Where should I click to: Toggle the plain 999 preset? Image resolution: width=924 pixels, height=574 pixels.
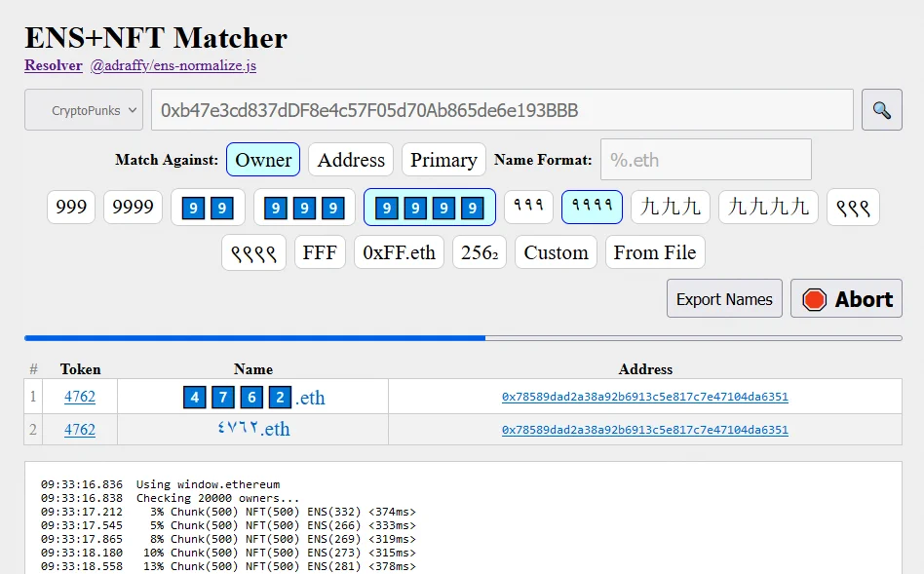pyautogui.click(x=71, y=207)
